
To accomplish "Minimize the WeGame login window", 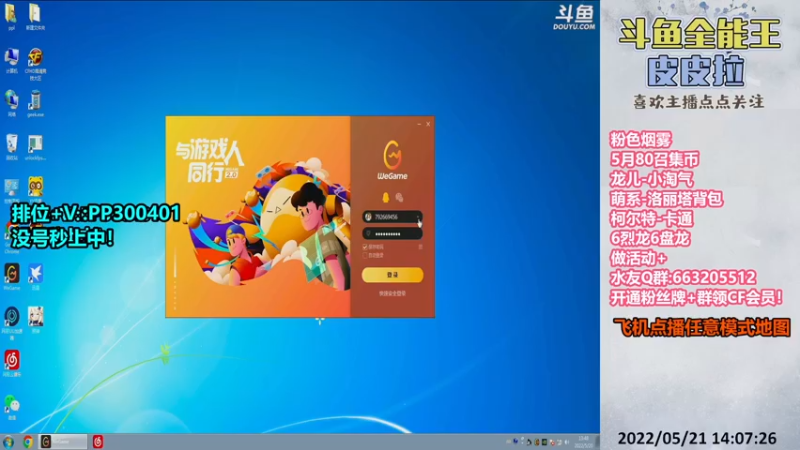I will [419, 124].
